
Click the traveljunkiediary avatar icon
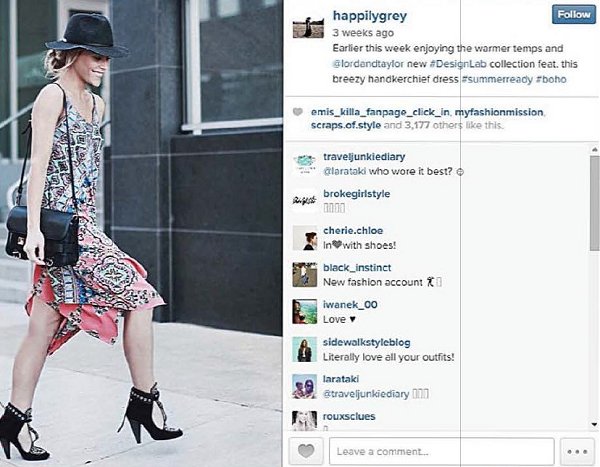pos(305,163)
